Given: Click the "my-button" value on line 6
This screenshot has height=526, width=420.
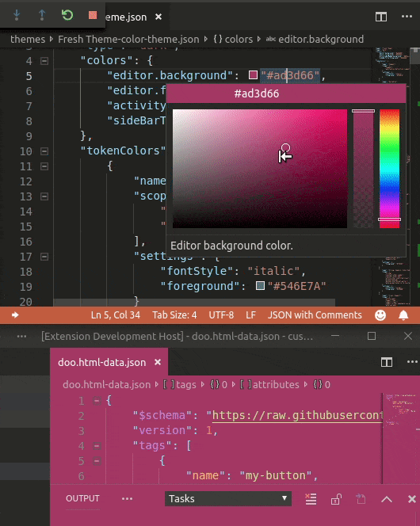Looking at the screenshot, I should pyautogui.click(x=276, y=475).
